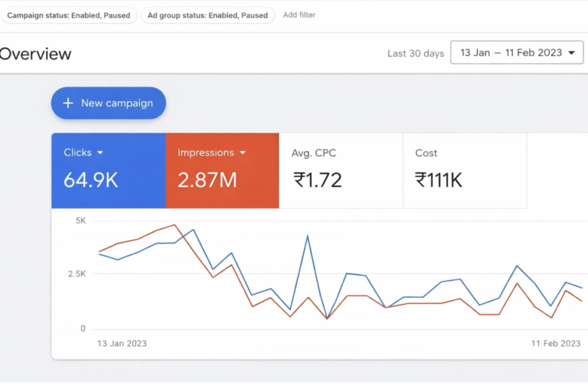Select the Avg. CPC metric card

(x=341, y=170)
